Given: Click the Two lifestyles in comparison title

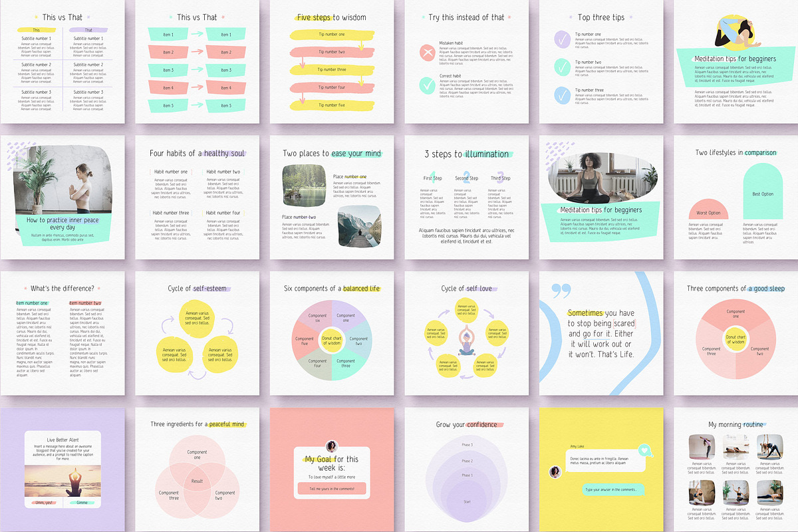Looking at the screenshot, I should [x=735, y=153].
